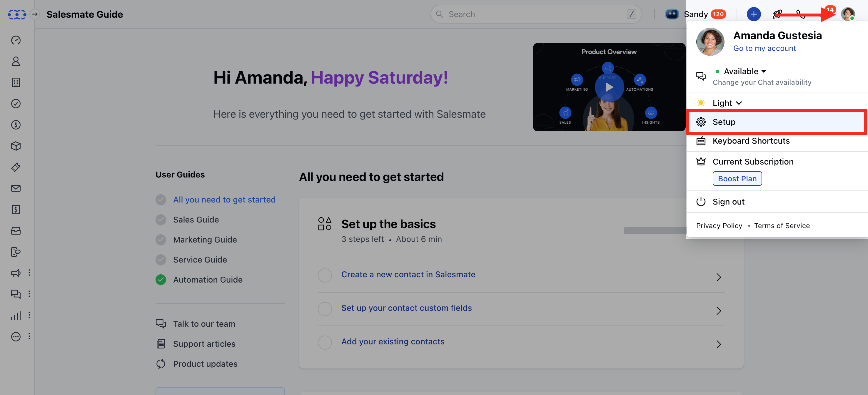Toggle circle for Set up contact custom fields
868x395 pixels.
325,309
